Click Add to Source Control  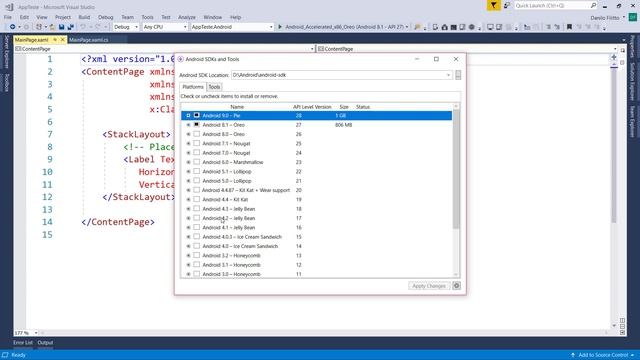click(x=602, y=355)
